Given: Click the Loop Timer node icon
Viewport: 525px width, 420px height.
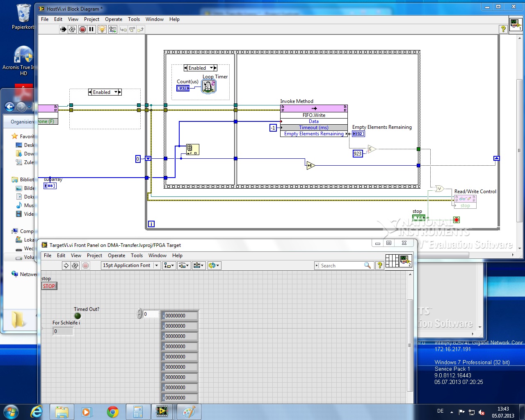Looking at the screenshot, I should click(208, 87).
